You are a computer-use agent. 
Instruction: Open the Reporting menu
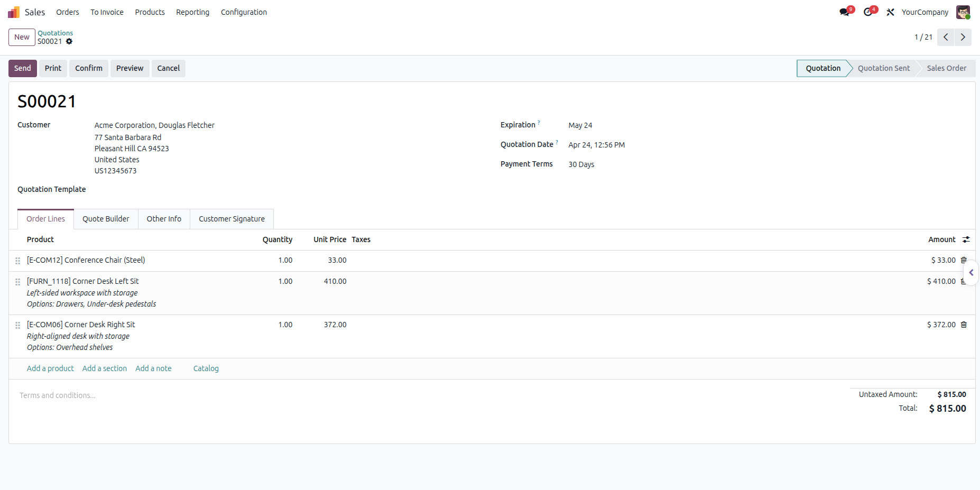(x=192, y=12)
